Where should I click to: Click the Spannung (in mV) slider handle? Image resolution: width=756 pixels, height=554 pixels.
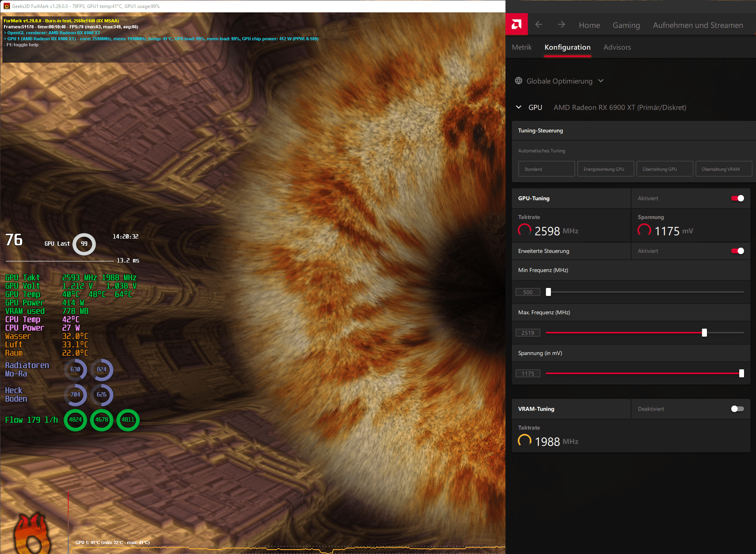[x=742, y=373]
